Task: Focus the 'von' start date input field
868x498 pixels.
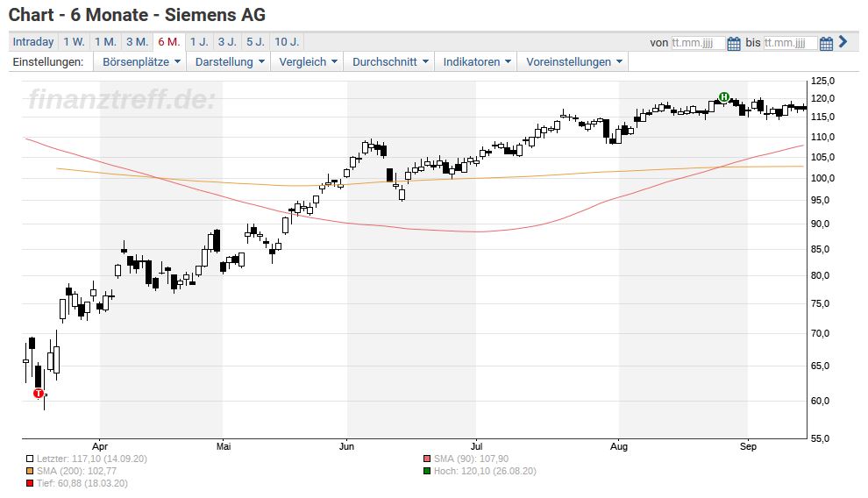Action: 698,43
